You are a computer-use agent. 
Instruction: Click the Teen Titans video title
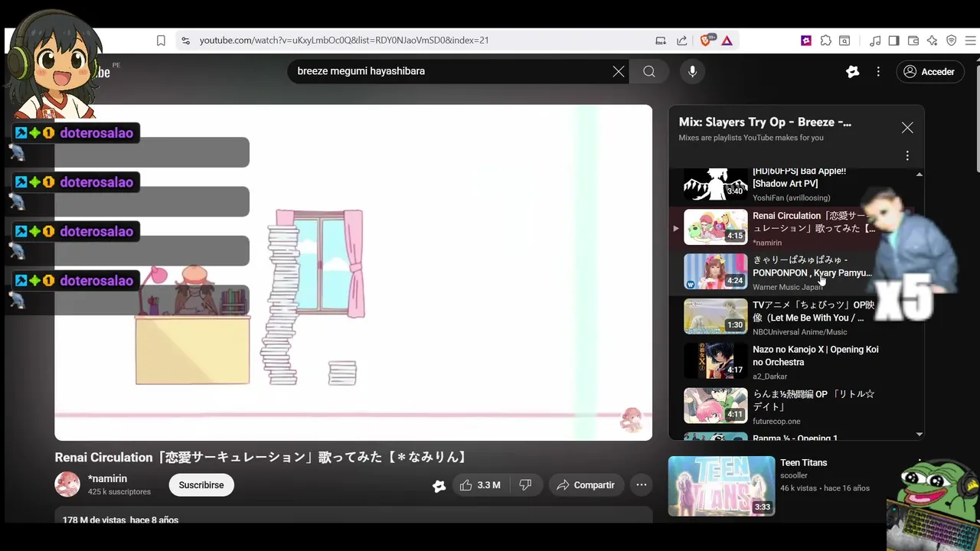point(803,463)
